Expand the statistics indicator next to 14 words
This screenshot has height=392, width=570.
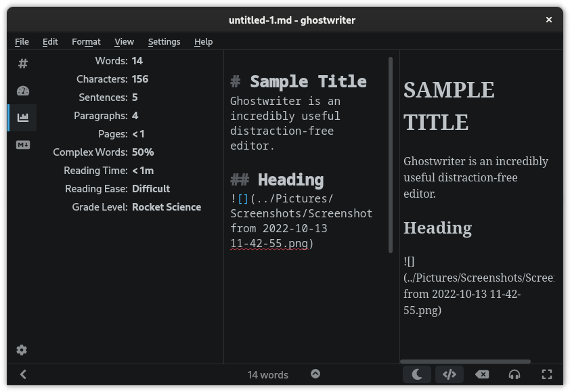pos(315,374)
